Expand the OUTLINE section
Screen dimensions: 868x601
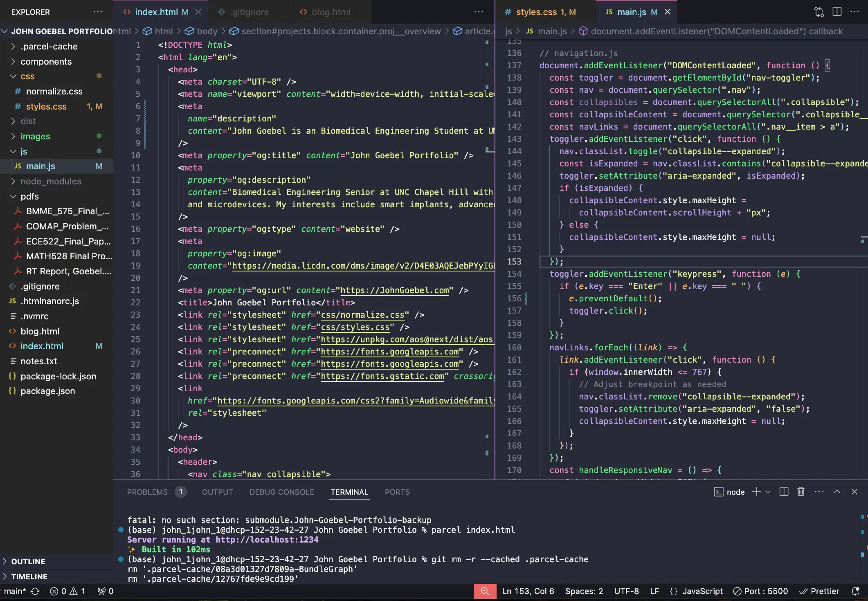[28, 561]
